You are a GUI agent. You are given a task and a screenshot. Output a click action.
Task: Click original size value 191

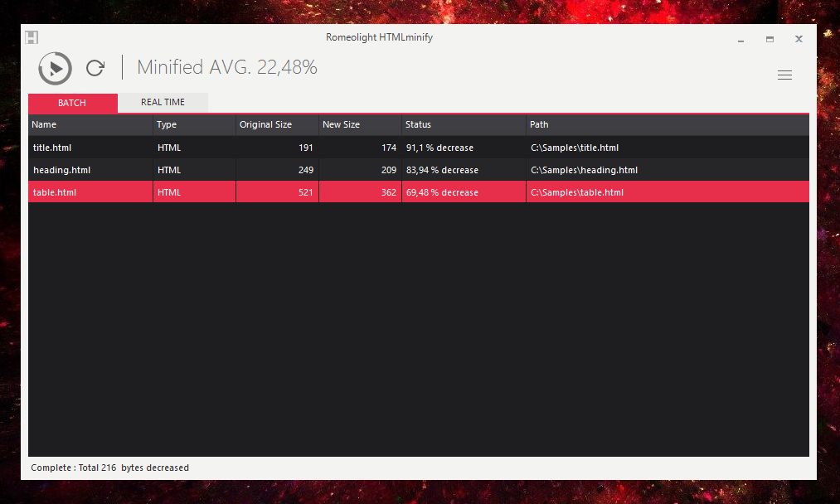point(306,148)
